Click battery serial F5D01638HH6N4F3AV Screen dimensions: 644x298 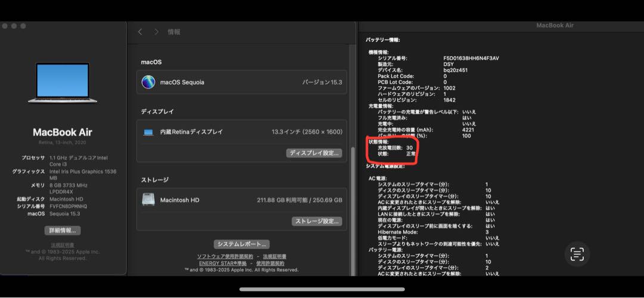tap(471, 59)
